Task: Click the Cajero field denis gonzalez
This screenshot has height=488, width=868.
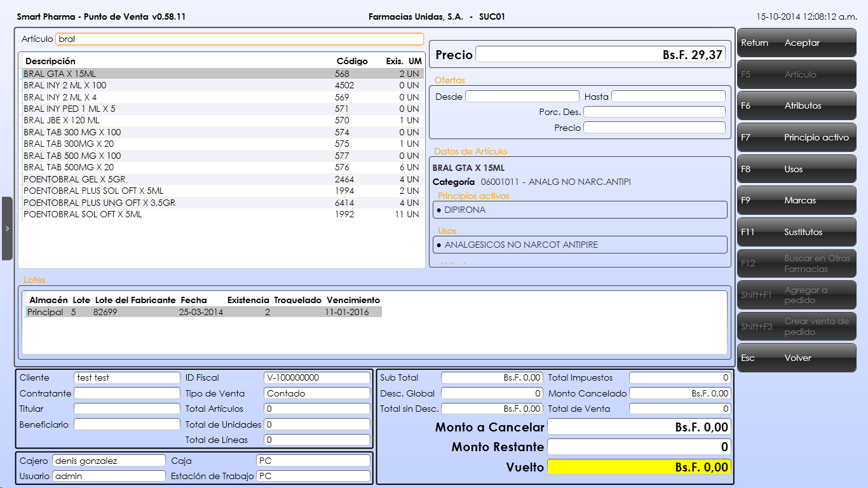Action: pyautogui.click(x=109, y=461)
